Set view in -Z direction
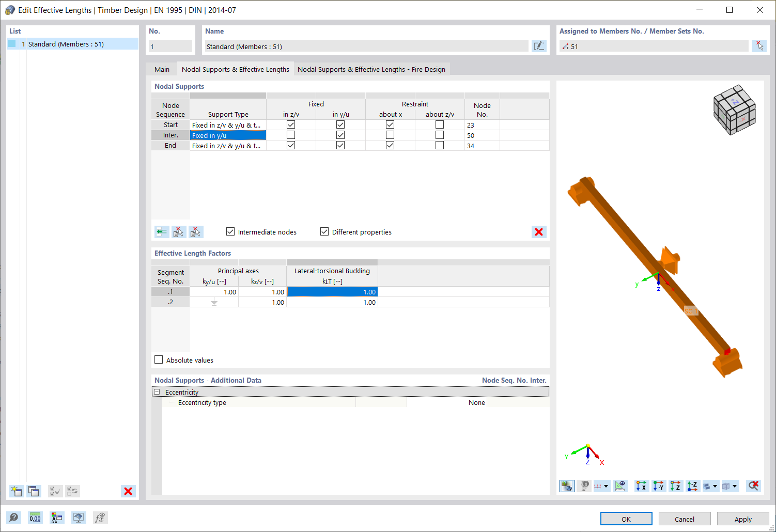Viewport: 776px width, 532px height. point(693,486)
